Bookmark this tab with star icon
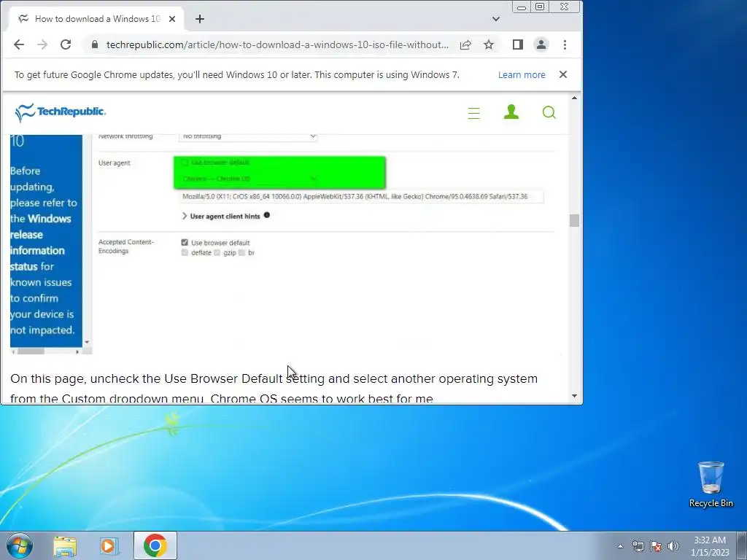 [x=489, y=44]
